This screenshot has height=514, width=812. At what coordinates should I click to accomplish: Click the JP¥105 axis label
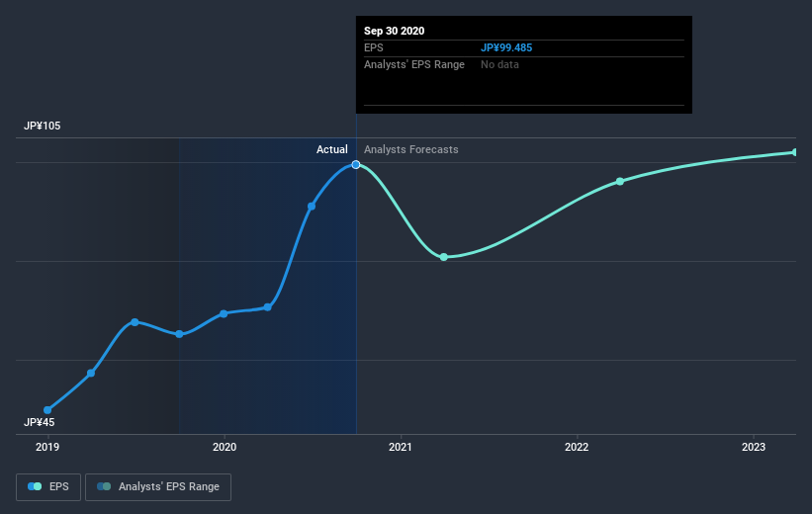(x=42, y=126)
